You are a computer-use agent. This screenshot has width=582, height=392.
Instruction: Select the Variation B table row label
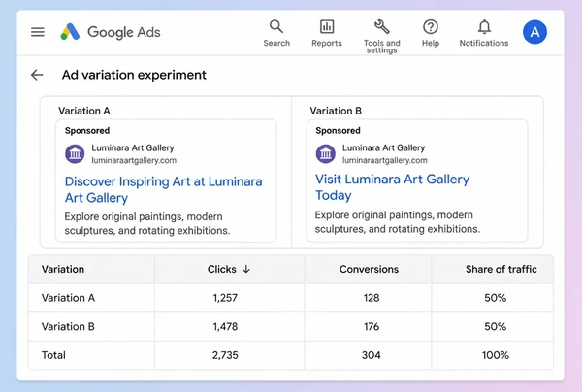click(x=68, y=327)
